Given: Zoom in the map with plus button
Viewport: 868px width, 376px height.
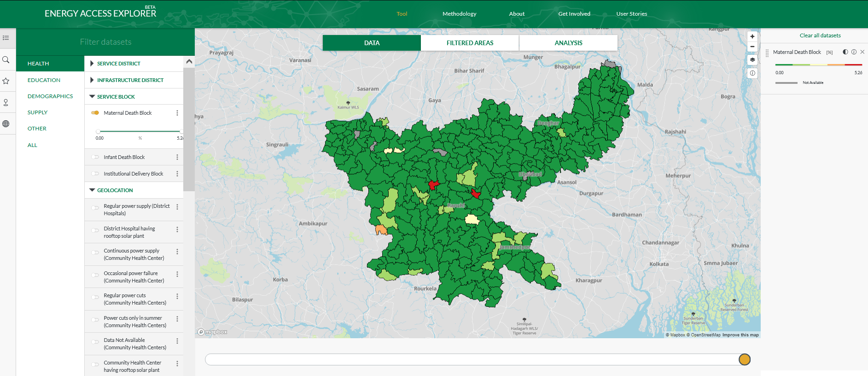Looking at the screenshot, I should point(752,36).
